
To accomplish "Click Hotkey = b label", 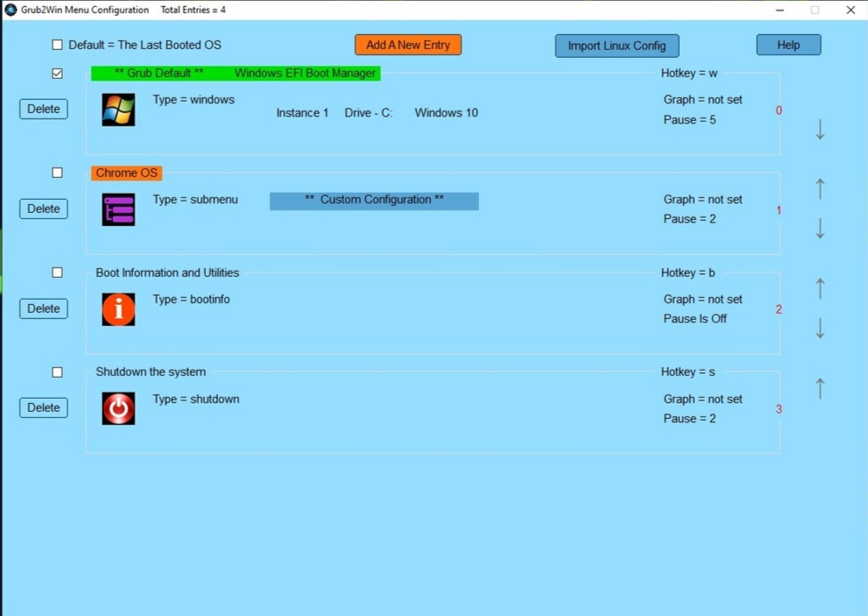I will (x=688, y=273).
